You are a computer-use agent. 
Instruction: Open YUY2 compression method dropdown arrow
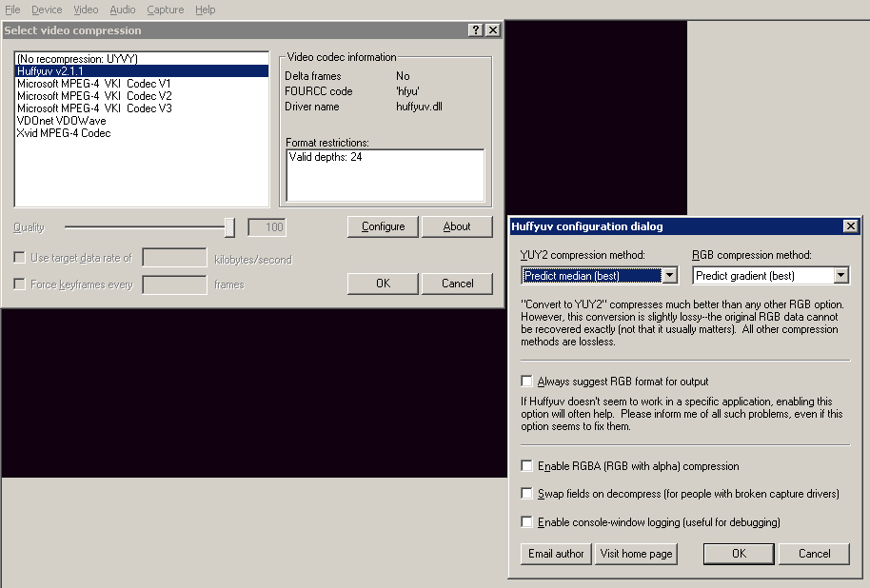click(x=670, y=275)
